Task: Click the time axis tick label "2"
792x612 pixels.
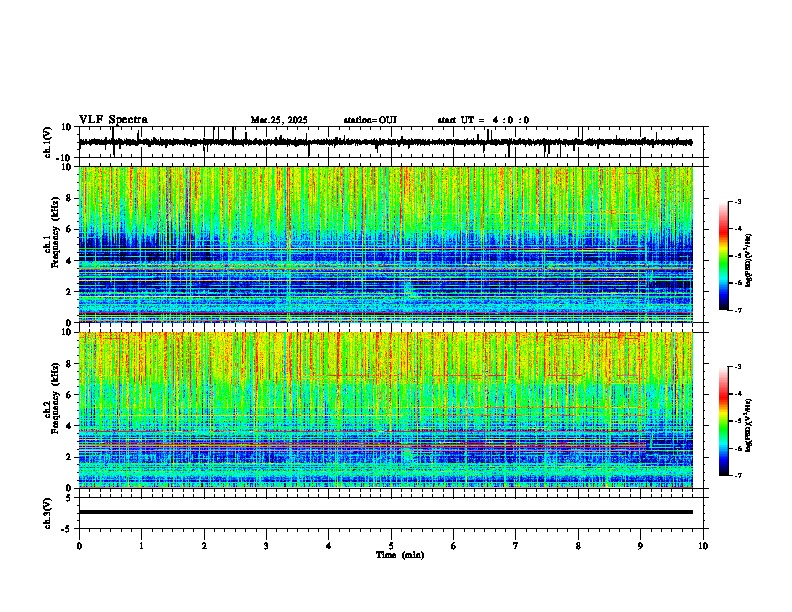Action: (204, 546)
